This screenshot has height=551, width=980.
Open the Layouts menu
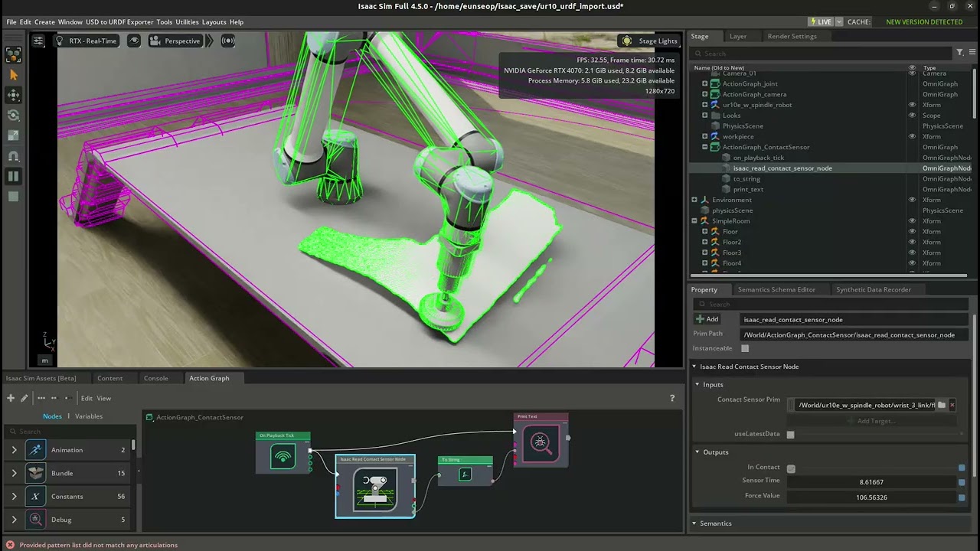214,22
